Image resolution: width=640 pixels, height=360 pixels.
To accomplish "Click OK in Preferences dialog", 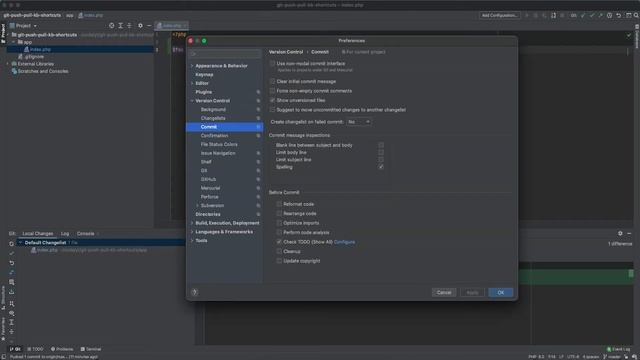I will pyautogui.click(x=500, y=292).
